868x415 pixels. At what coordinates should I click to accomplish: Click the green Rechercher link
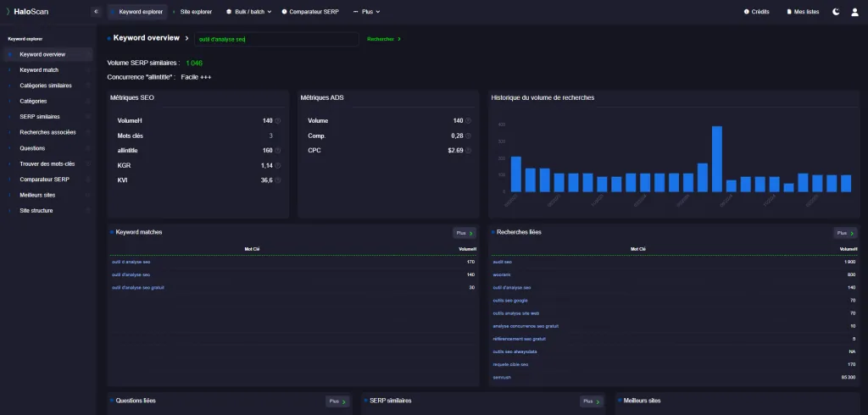[384, 39]
